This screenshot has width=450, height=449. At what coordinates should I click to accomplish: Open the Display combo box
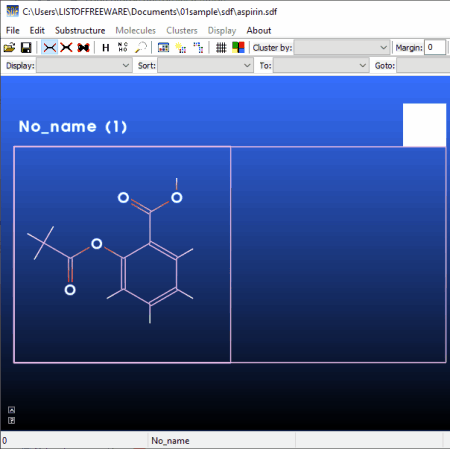pyautogui.click(x=84, y=65)
